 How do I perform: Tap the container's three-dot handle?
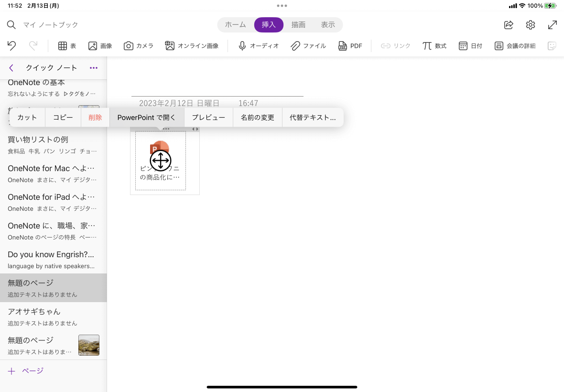click(166, 129)
